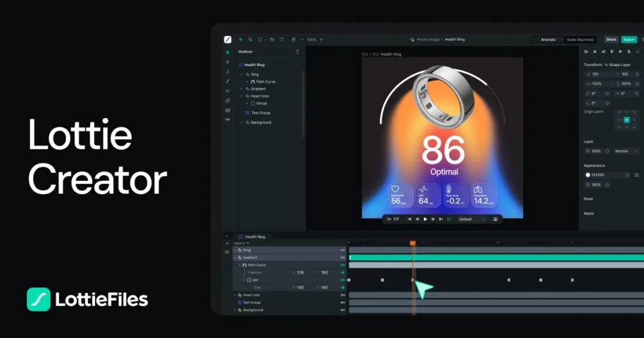Toggle fill color keyframe diamond

[627, 175]
